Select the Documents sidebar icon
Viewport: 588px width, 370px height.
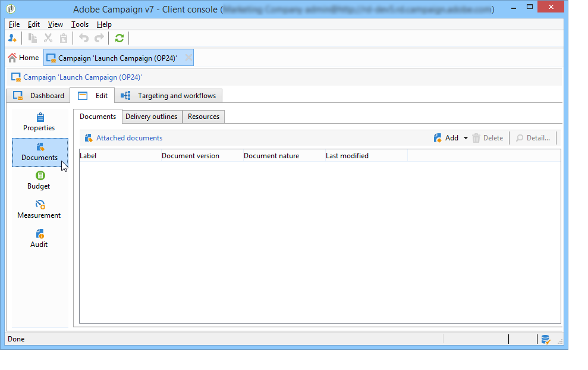pyautogui.click(x=40, y=147)
